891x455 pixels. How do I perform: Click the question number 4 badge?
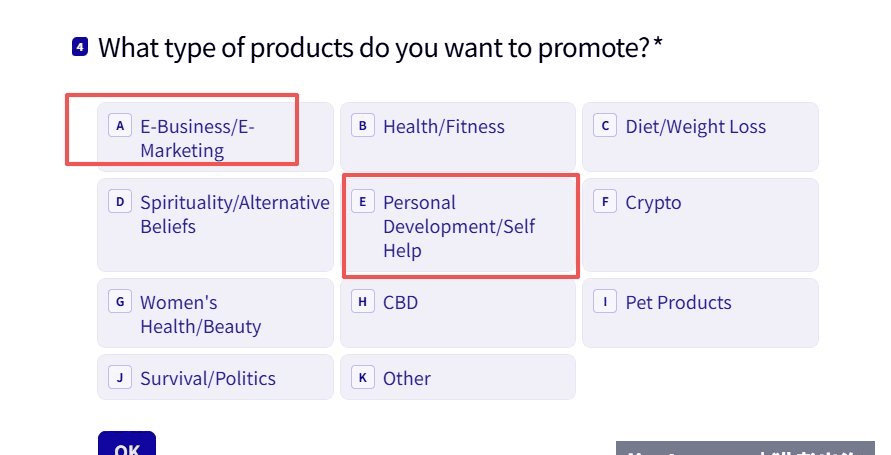point(80,47)
